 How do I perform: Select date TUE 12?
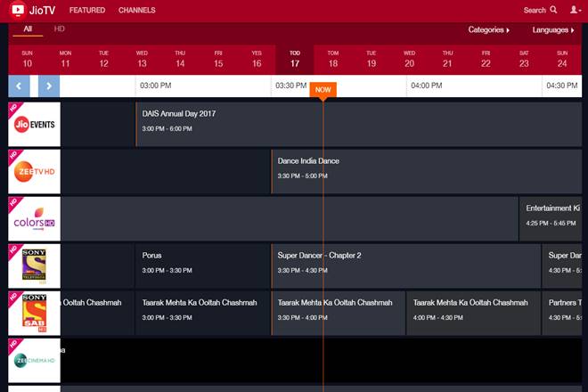[x=104, y=60]
